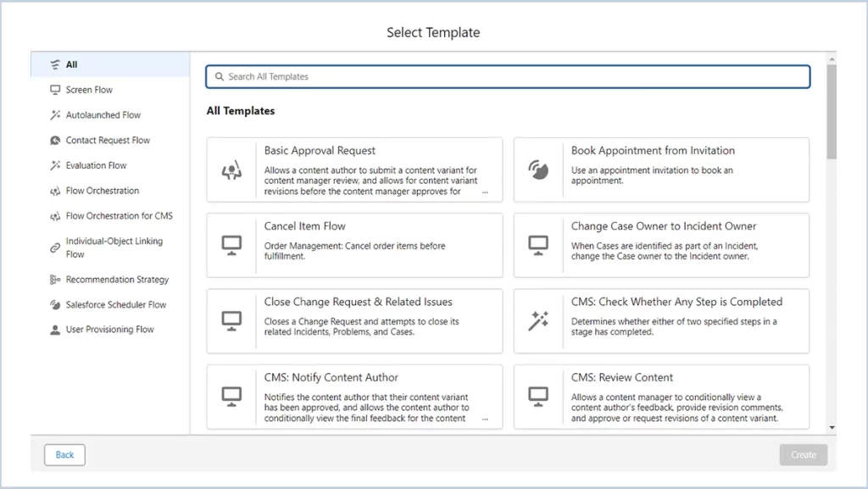The image size is (868, 489).
Task: Click the Create button
Action: [804, 455]
